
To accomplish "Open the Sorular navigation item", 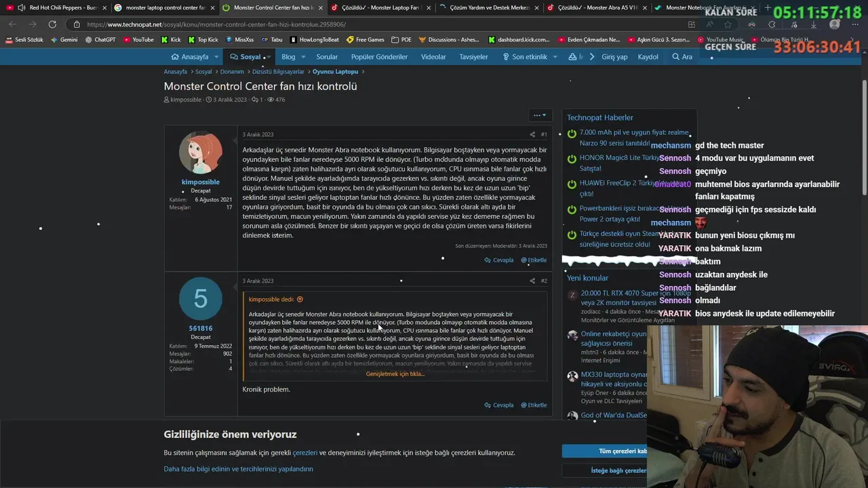I will [x=327, y=57].
